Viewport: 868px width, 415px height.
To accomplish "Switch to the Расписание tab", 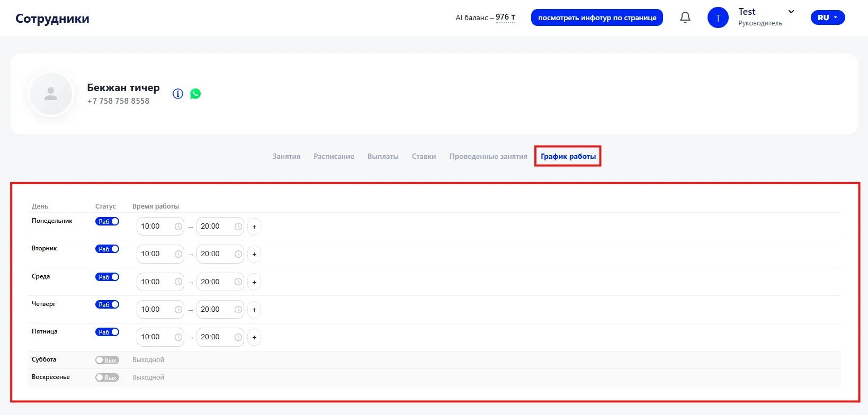I will pos(334,156).
